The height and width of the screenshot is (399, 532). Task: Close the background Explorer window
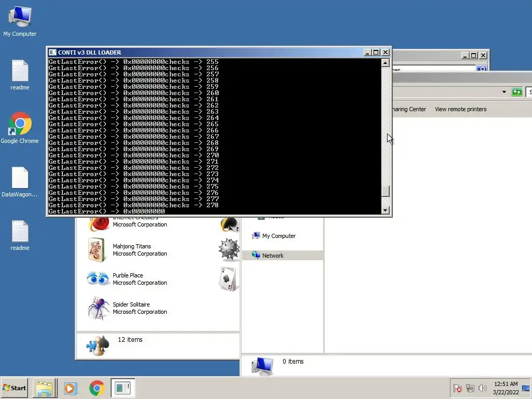[x=483, y=55]
